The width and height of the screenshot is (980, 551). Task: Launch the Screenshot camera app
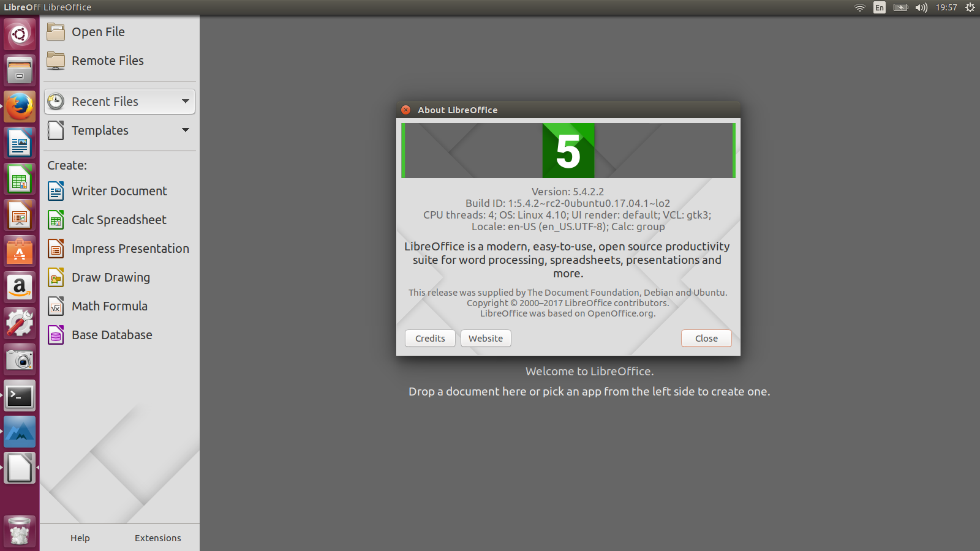(x=20, y=359)
